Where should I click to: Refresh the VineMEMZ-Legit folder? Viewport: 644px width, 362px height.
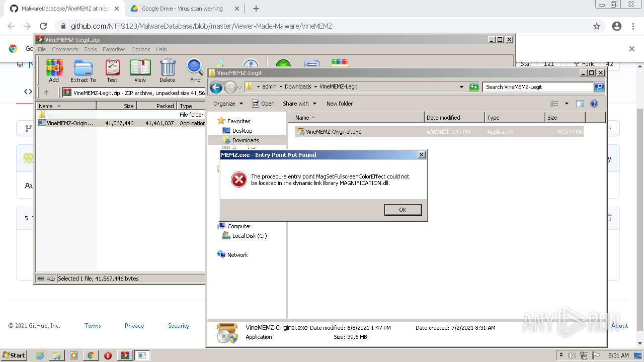pyautogui.click(x=474, y=87)
